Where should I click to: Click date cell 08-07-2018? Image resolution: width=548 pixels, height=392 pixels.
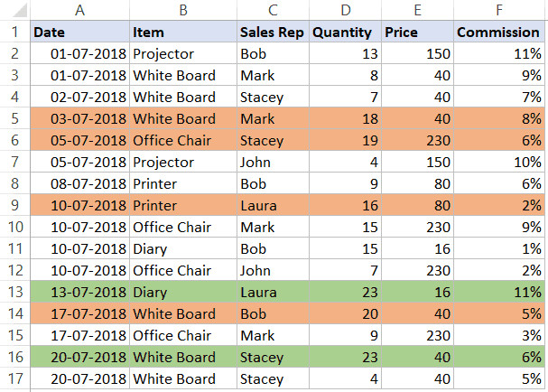[79, 183]
